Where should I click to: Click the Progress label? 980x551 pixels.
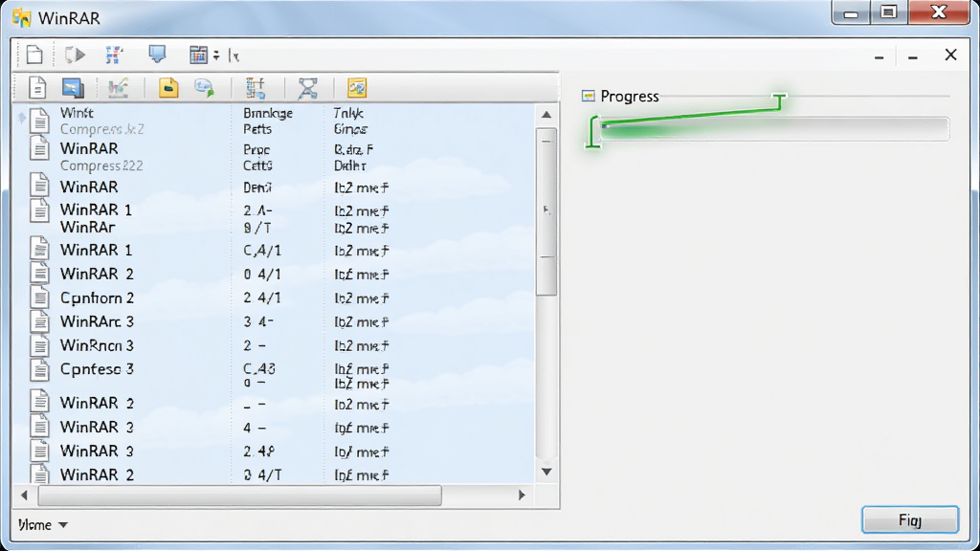pyautogui.click(x=630, y=97)
